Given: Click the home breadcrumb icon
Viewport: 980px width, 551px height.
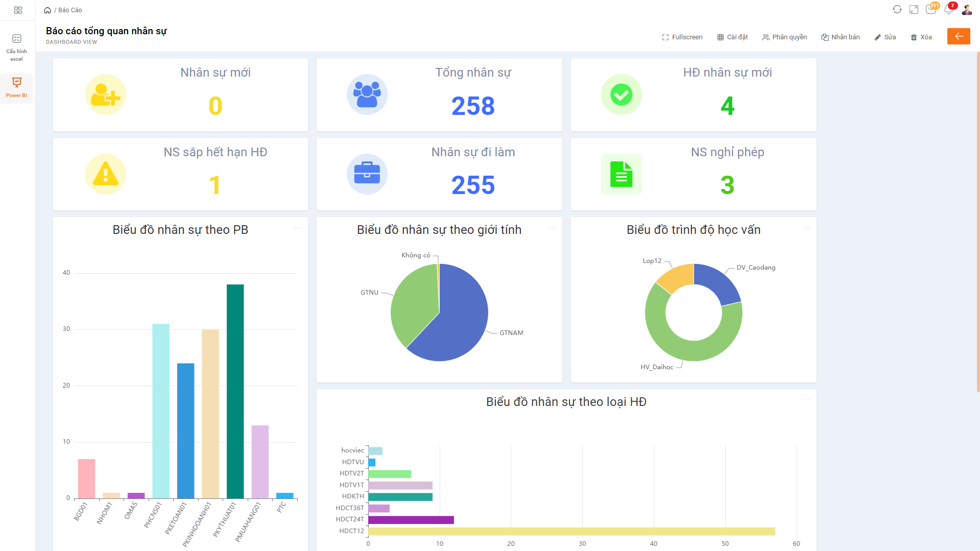Looking at the screenshot, I should pyautogui.click(x=47, y=10).
